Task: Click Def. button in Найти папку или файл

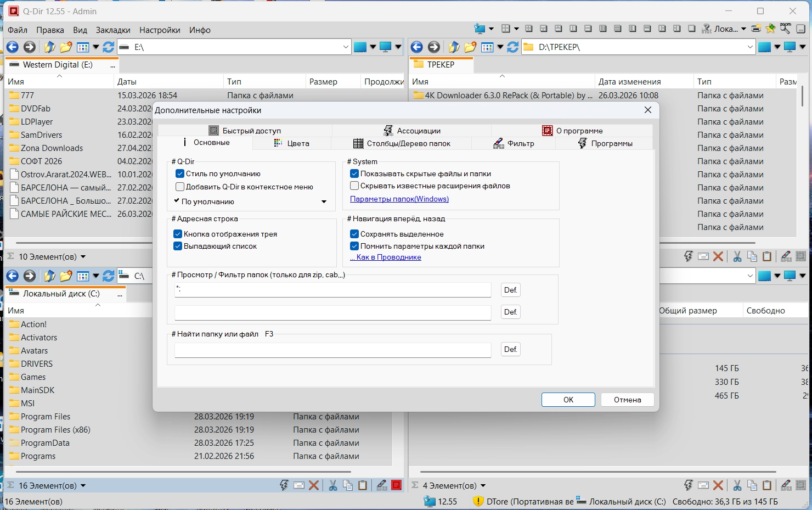Action: pyautogui.click(x=511, y=349)
